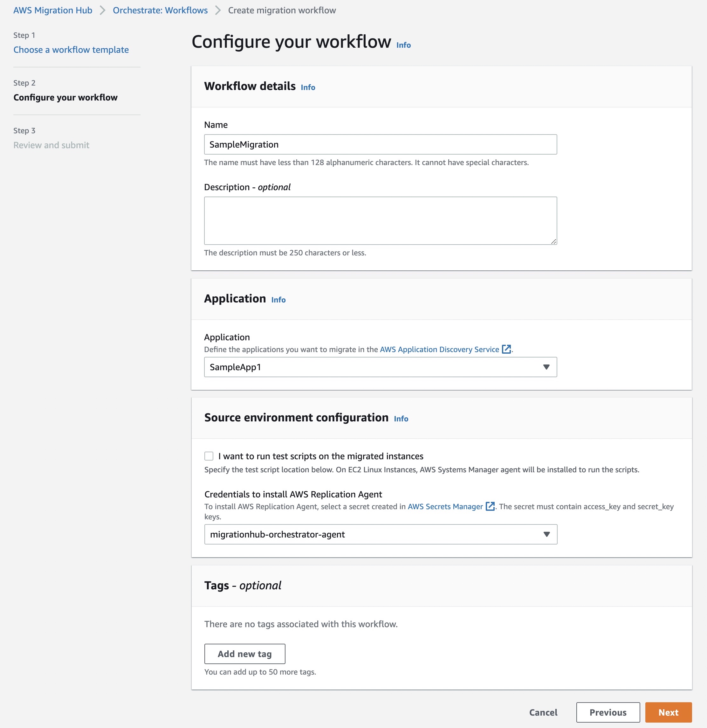
Task: Click the Name field containing SampleMigration
Action: tap(380, 144)
